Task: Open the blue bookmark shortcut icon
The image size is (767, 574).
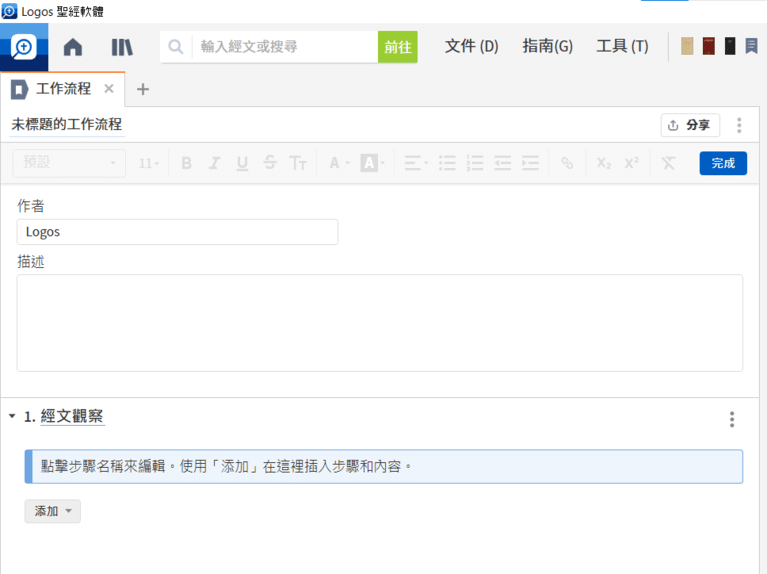Action: point(751,46)
